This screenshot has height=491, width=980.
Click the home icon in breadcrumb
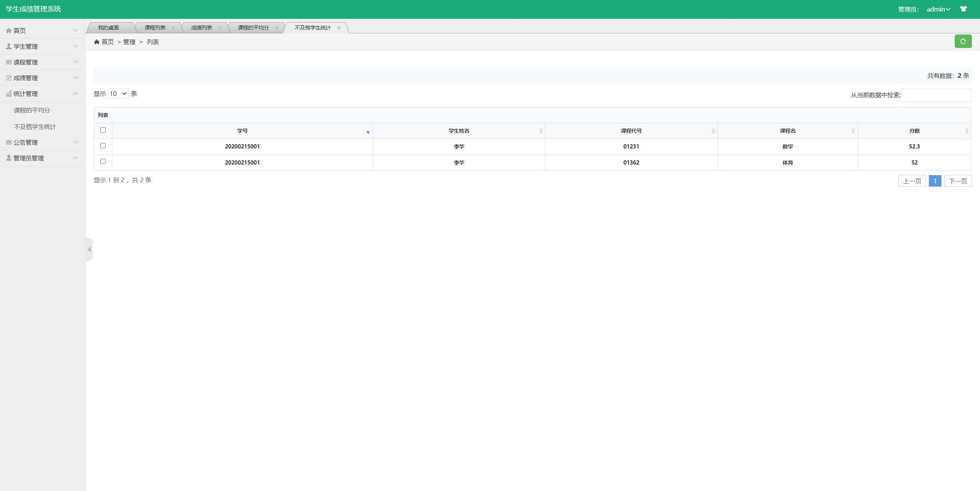97,42
